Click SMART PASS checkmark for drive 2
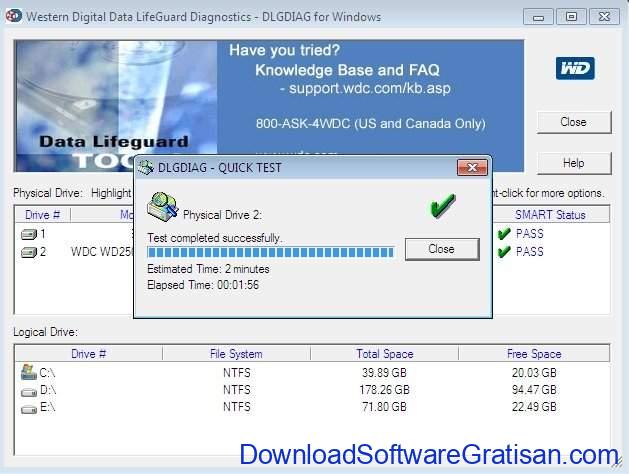Image resolution: width=629 pixels, height=474 pixels. (504, 251)
